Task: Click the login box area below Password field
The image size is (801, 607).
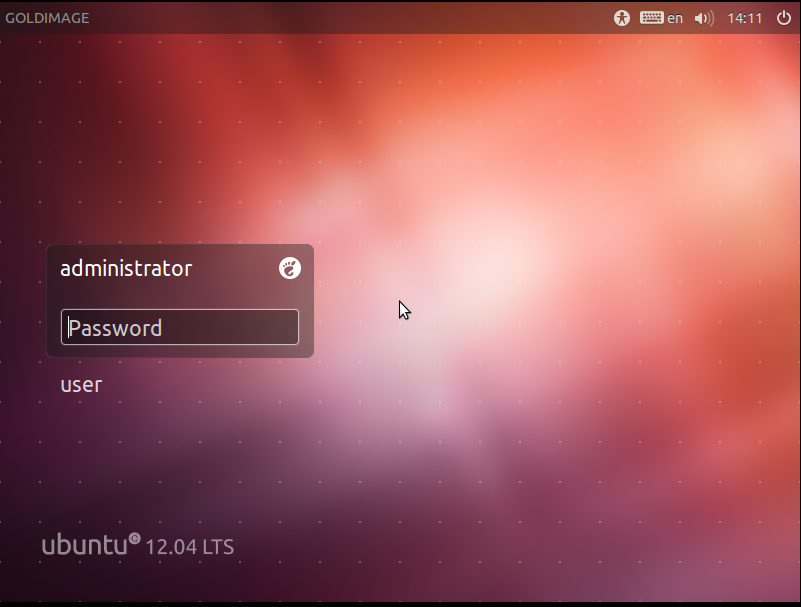Action: click(180, 351)
